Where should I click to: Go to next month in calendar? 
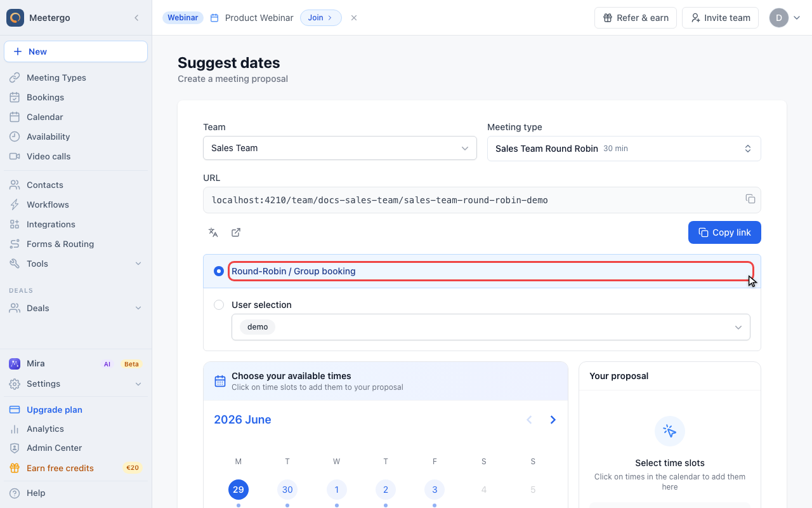coord(553,420)
